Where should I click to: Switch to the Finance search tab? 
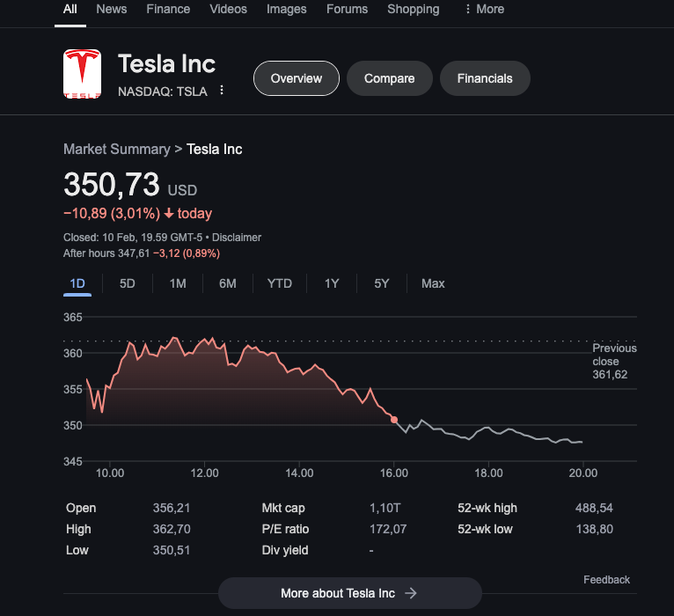pyautogui.click(x=168, y=9)
